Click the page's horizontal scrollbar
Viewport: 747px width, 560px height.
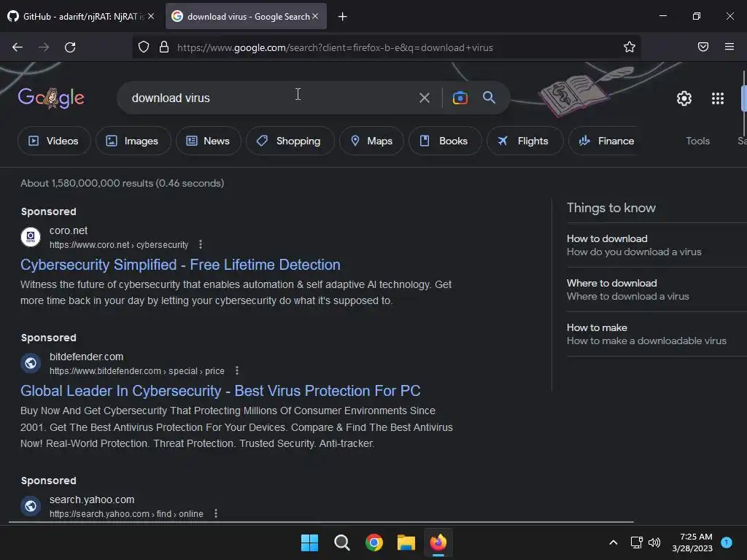point(321,522)
